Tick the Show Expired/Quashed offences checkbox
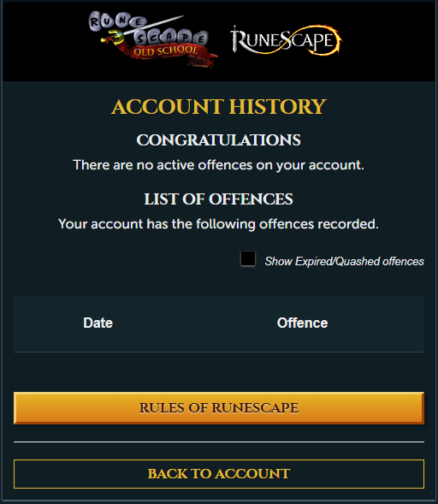The width and height of the screenshot is (438, 504). tap(248, 259)
